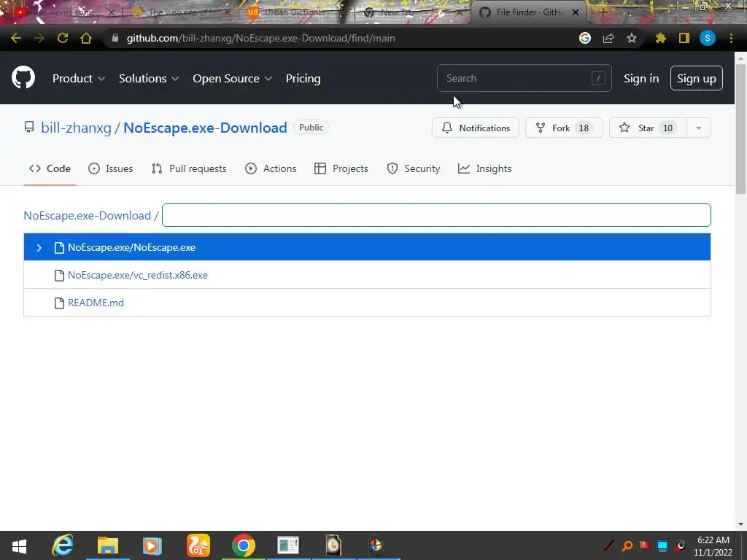747x560 pixels.
Task: Click the browser address bar URL
Action: pos(260,38)
